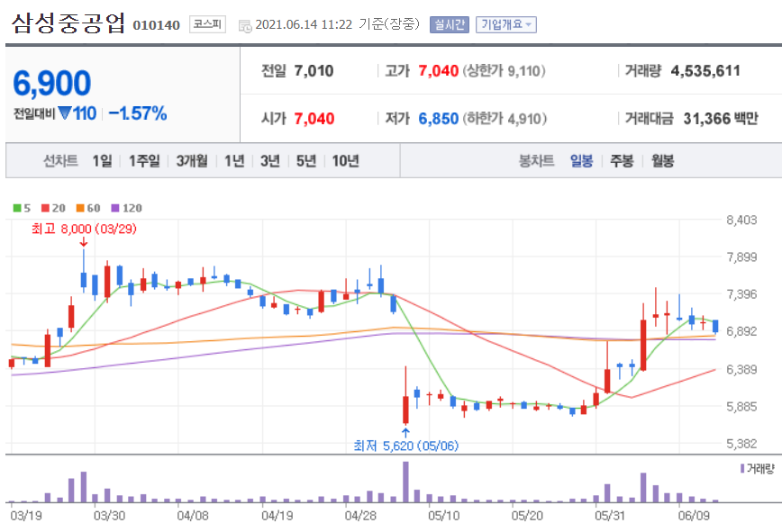Click the 04/19 date axis label

[x=277, y=516]
